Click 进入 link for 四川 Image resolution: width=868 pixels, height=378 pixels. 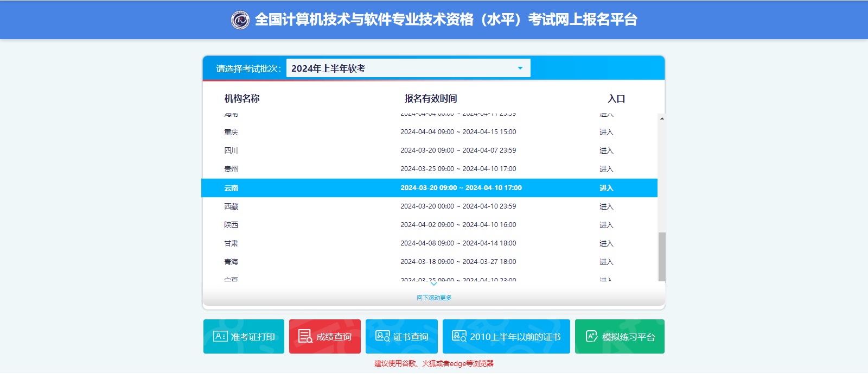[606, 150]
